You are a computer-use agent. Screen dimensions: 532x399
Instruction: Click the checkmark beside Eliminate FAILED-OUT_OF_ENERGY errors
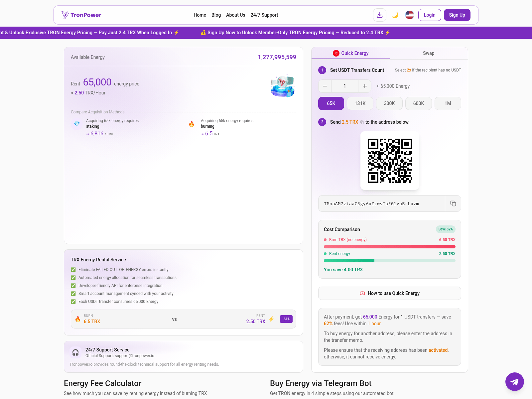(x=73, y=270)
